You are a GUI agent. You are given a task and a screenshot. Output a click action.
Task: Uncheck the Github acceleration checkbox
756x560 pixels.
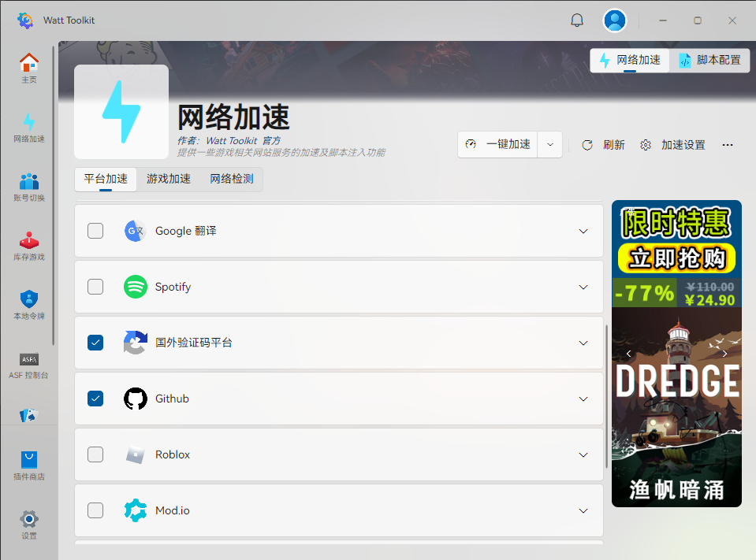point(95,399)
